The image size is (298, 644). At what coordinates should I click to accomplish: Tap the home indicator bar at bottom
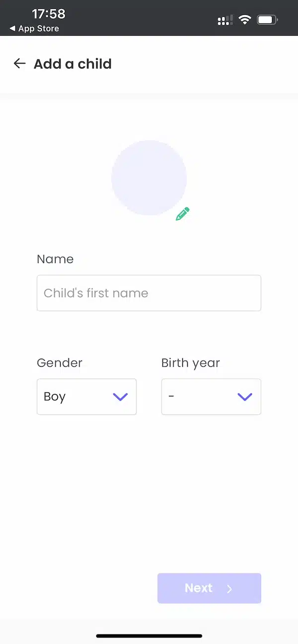149,636
